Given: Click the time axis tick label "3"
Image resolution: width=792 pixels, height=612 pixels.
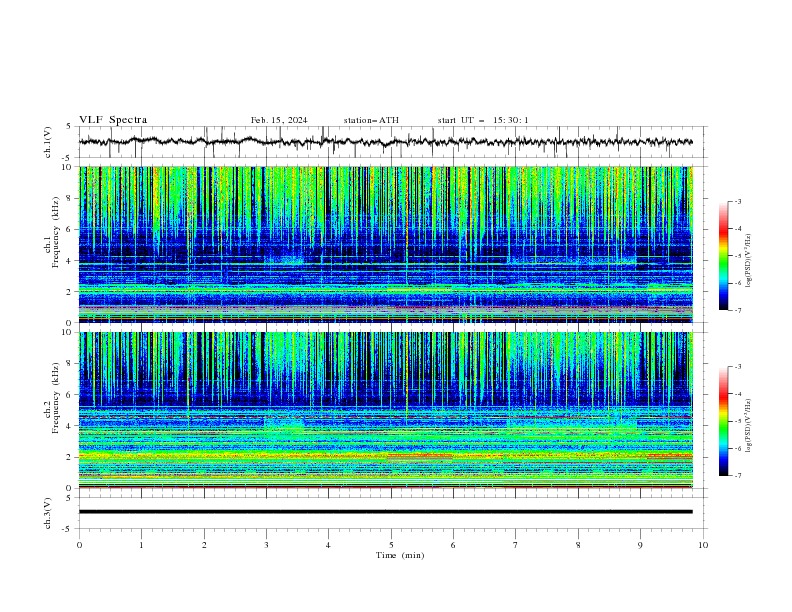Looking at the screenshot, I should pos(266,545).
